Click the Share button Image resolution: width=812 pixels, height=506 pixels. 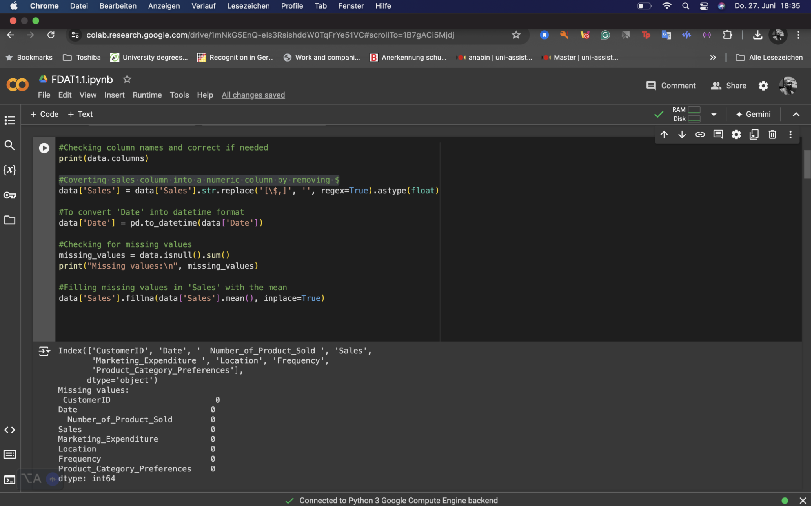(x=728, y=86)
